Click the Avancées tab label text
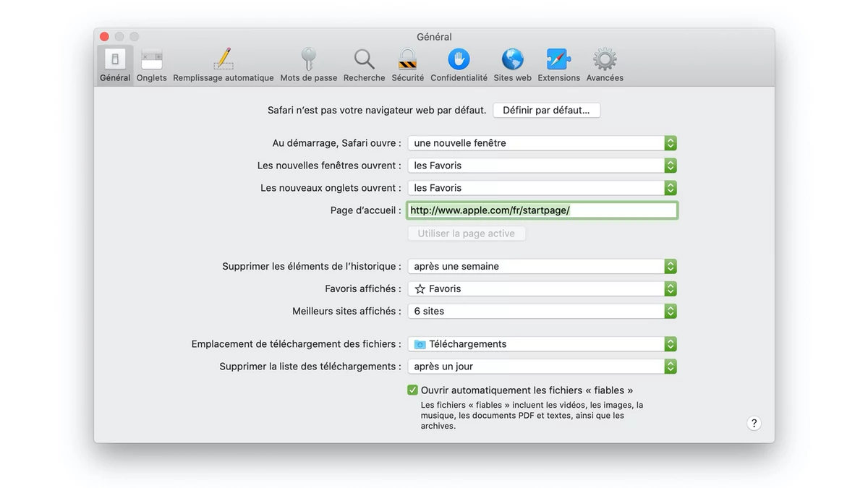 tap(605, 78)
